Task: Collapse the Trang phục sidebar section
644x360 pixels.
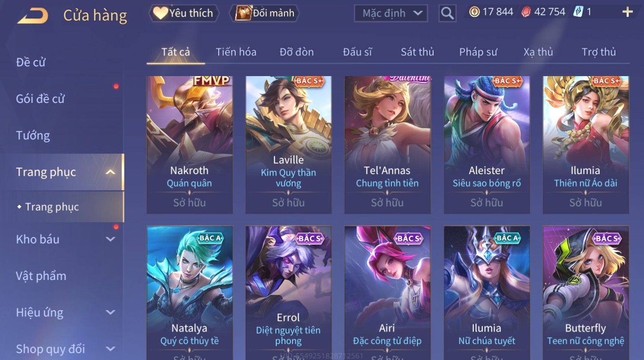Action: [x=110, y=172]
